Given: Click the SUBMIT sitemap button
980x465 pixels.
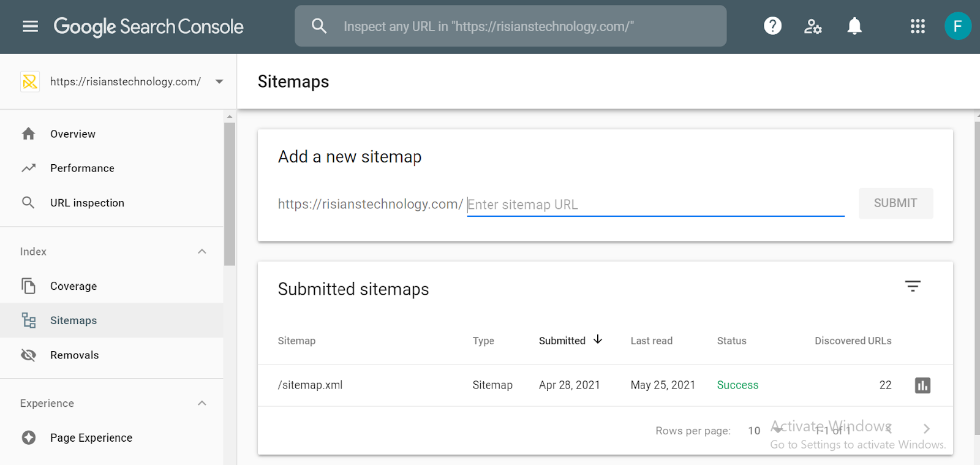Looking at the screenshot, I should pos(895,203).
